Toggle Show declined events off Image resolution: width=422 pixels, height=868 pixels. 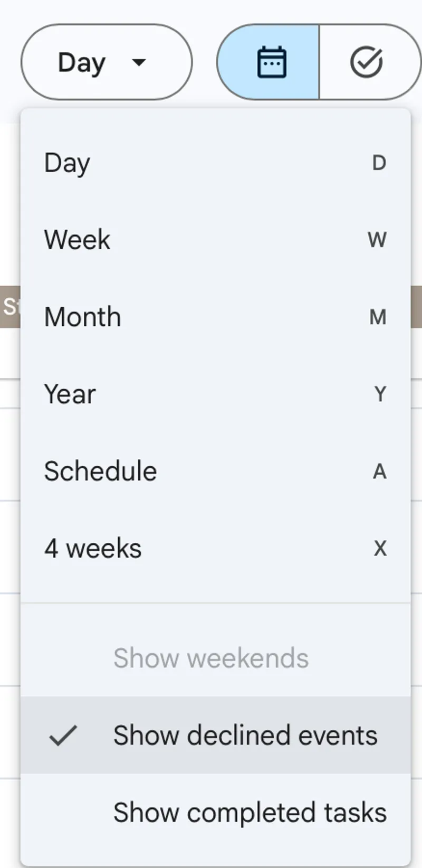245,735
